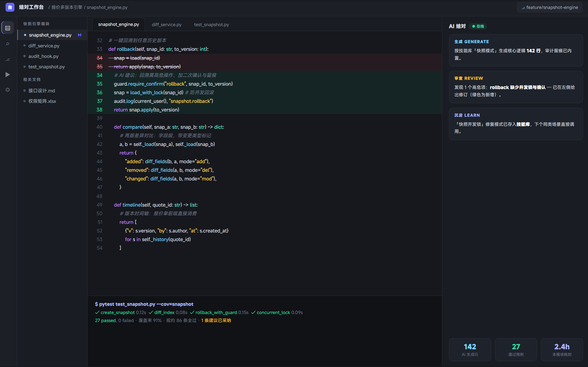The image size is (588, 367).
Task: Click rollback_with_guard test result
Action: coord(219,313)
